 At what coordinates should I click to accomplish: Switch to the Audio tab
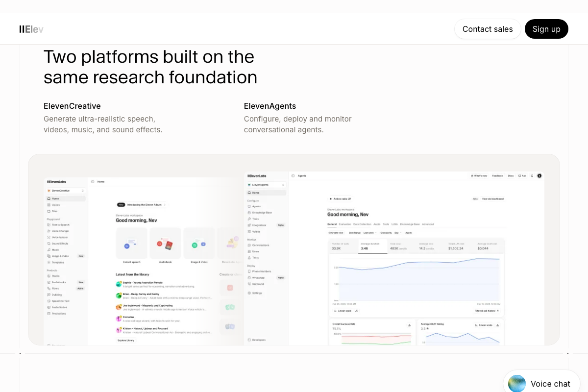pos(377,224)
